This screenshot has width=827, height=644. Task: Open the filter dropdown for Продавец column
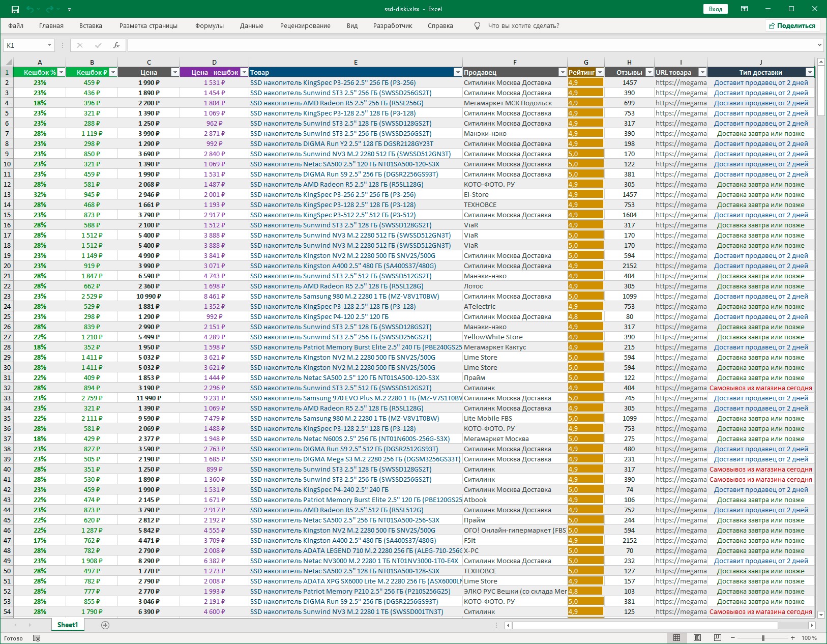562,72
